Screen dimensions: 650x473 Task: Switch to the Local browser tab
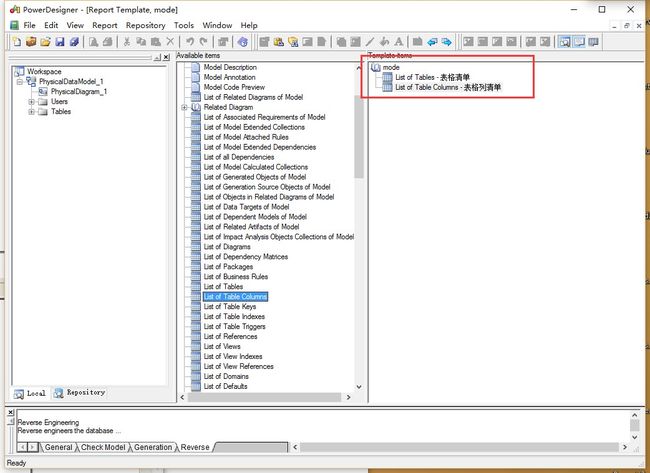(x=29, y=393)
